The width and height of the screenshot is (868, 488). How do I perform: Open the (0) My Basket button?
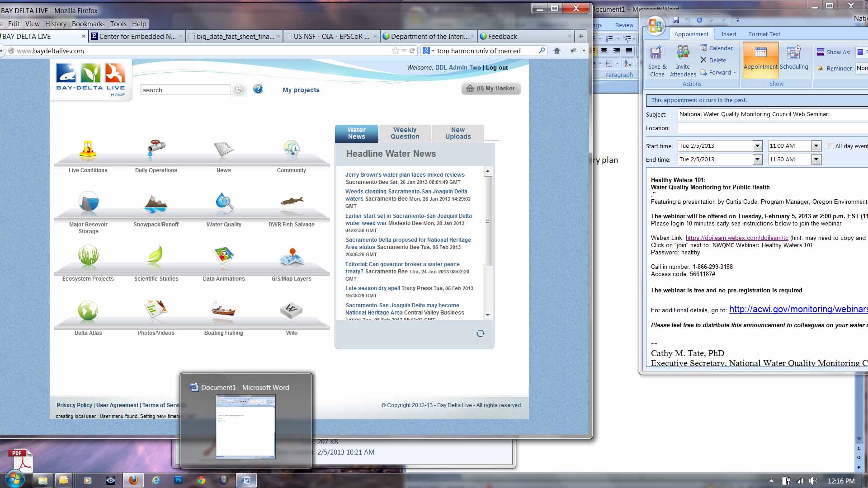(x=491, y=89)
